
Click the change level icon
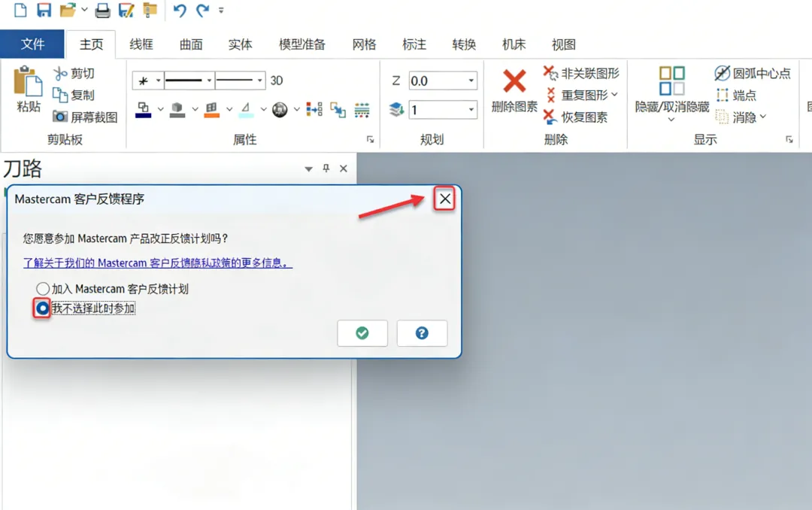(x=338, y=109)
